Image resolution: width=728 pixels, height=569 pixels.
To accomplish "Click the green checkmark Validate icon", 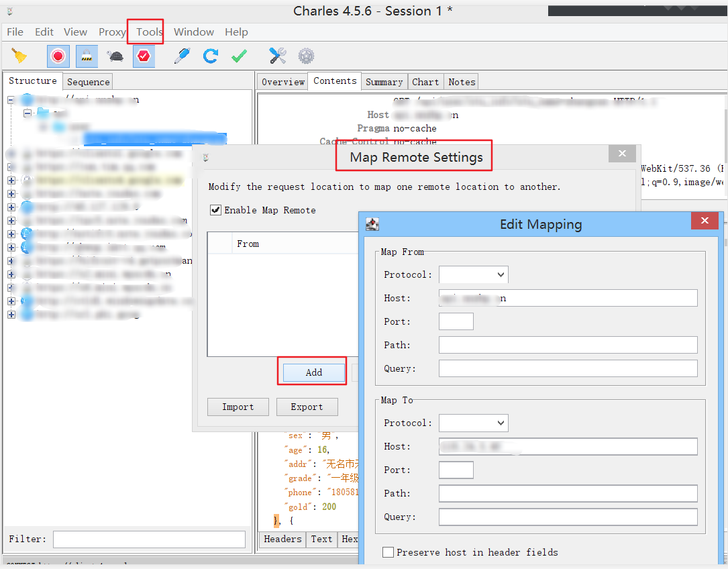I will [x=239, y=56].
